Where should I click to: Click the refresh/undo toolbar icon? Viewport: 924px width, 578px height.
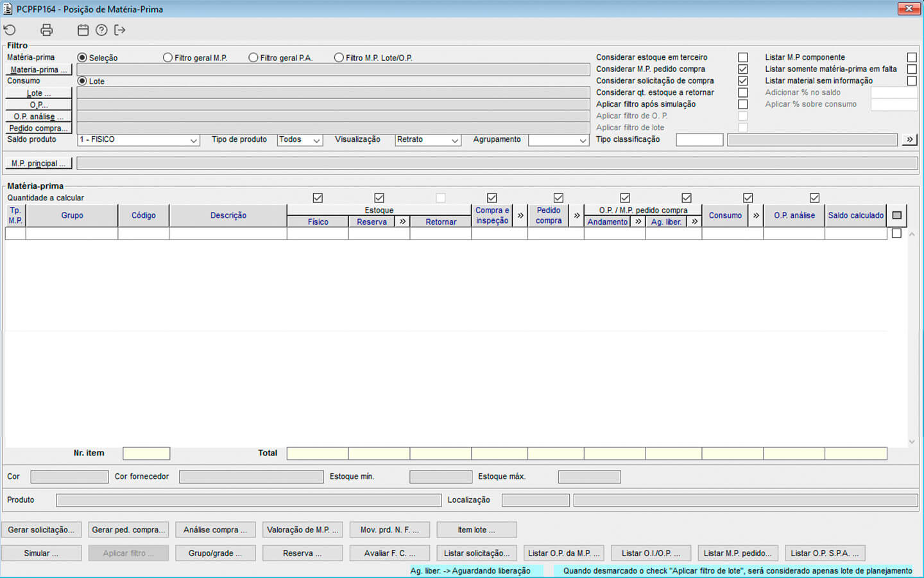(x=10, y=30)
